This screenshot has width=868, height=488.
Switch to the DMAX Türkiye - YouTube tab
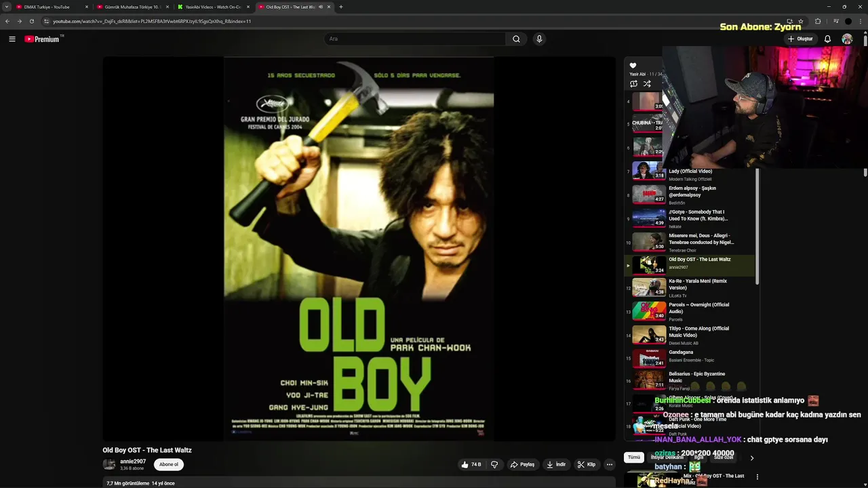(52, 7)
